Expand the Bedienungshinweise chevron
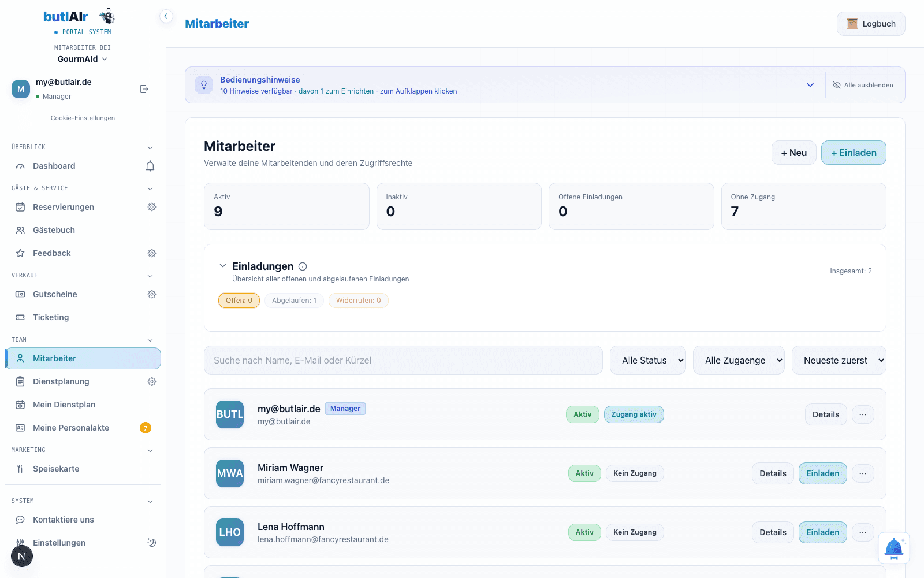The width and height of the screenshot is (924, 578). pyautogui.click(x=810, y=85)
